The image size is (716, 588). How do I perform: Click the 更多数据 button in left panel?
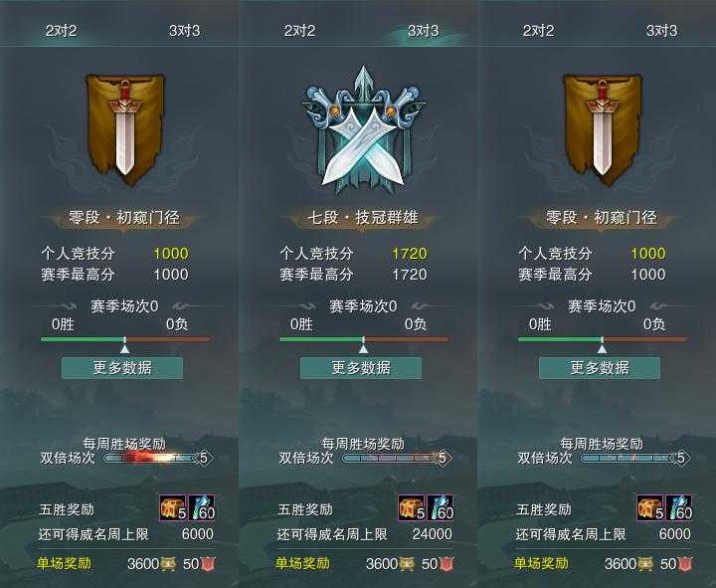pos(122,368)
